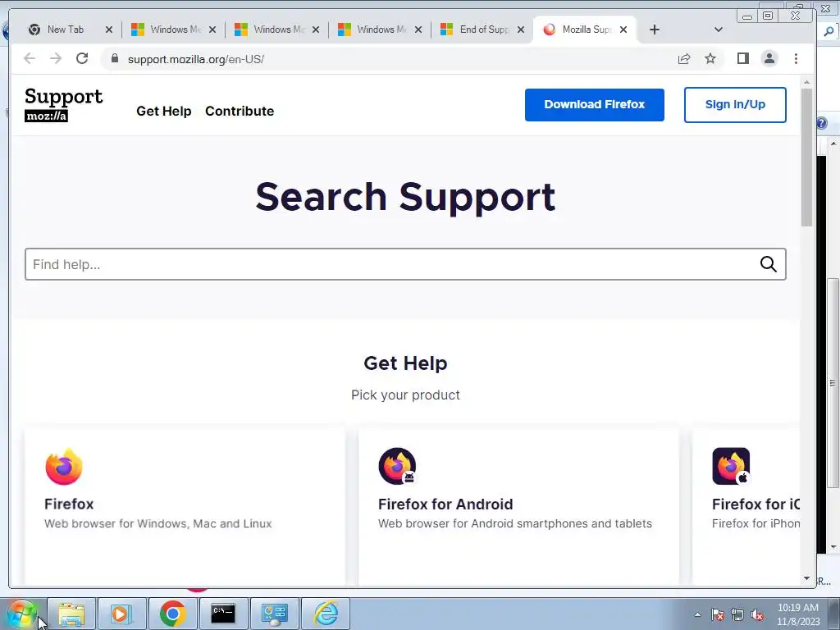
Task: Click the search icon in background window
Action: click(x=829, y=31)
